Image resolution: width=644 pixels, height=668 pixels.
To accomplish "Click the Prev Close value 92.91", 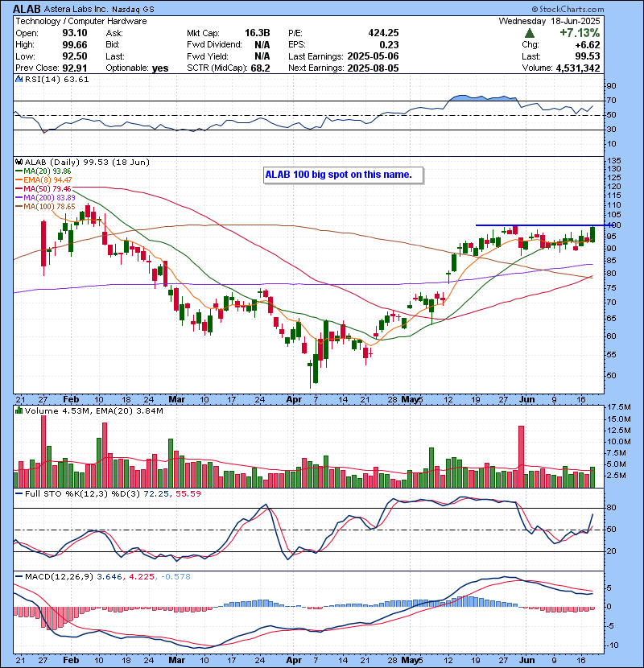I will click(75, 68).
